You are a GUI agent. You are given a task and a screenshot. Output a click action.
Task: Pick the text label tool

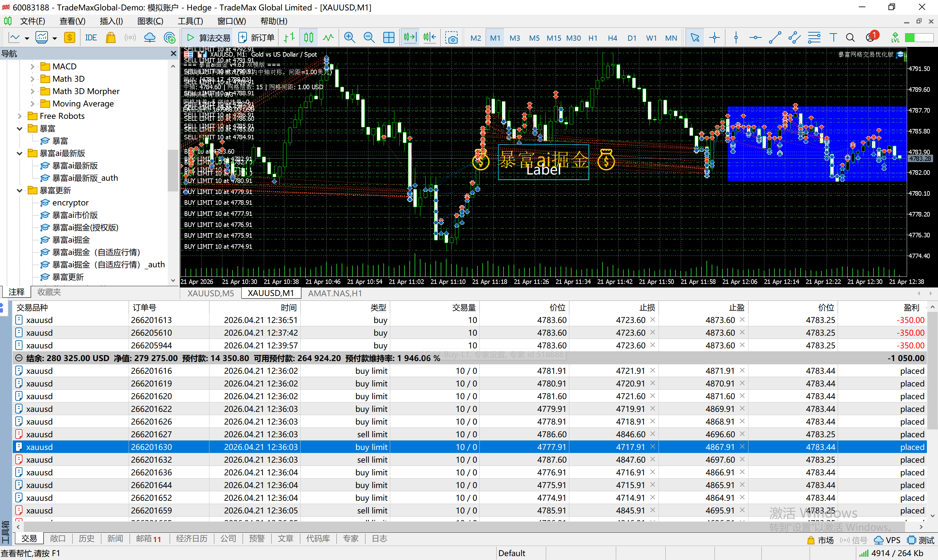[x=833, y=37]
